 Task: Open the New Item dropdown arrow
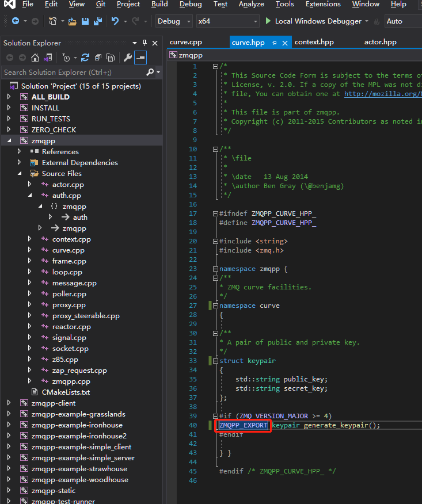(x=62, y=21)
